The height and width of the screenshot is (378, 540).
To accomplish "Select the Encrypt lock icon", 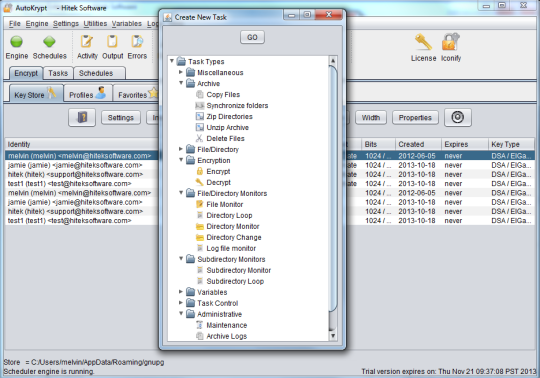I will tap(199, 171).
